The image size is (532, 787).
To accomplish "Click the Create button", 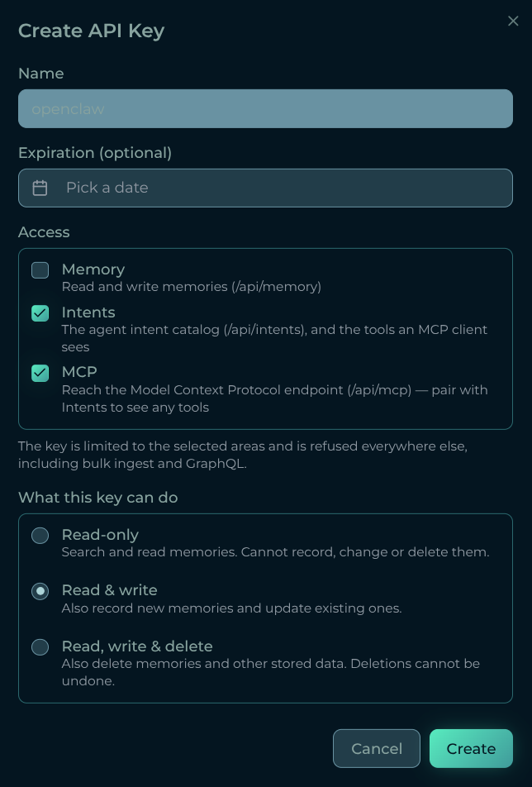I will [x=471, y=748].
